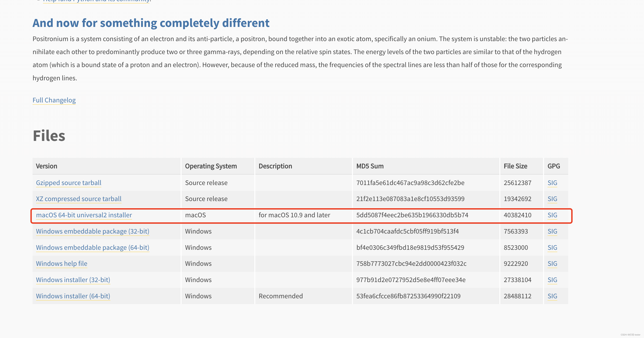Open SIG for Windows embeddable 64-bit
Image resolution: width=644 pixels, height=338 pixels.
pyautogui.click(x=552, y=247)
